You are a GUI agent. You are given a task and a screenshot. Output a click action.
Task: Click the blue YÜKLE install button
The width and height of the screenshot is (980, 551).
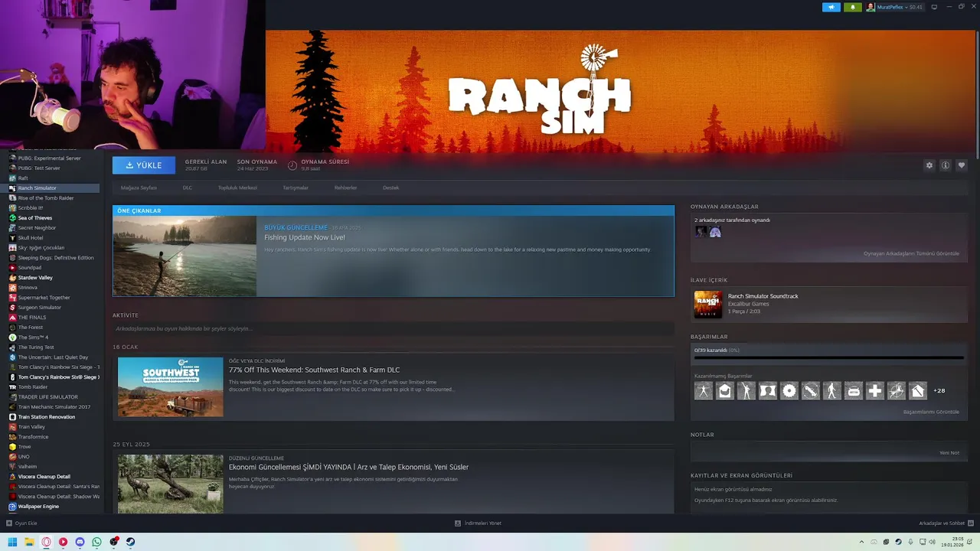(144, 165)
